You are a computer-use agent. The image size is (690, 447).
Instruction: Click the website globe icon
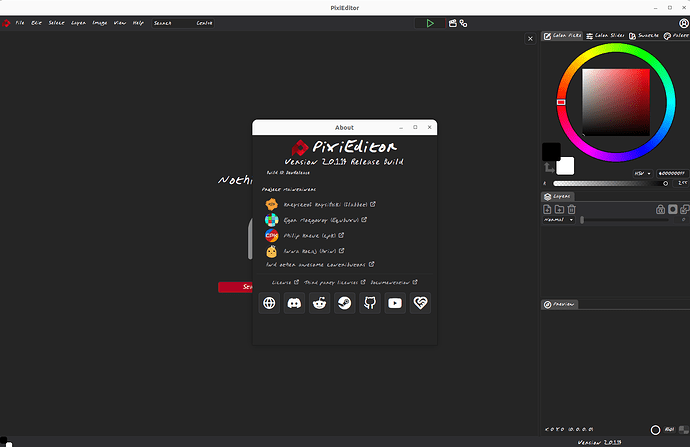click(x=268, y=303)
